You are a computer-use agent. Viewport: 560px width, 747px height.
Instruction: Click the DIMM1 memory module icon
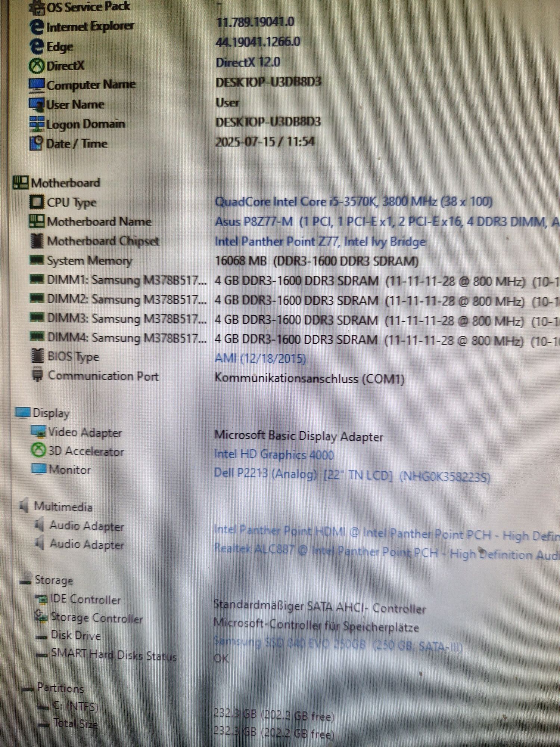[37, 279]
